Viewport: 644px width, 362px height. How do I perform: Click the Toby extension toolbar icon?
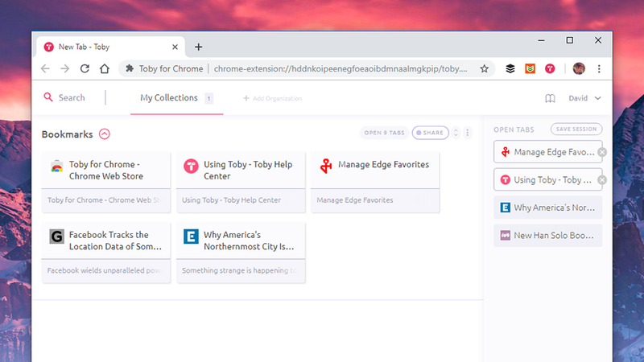click(550, 68)
